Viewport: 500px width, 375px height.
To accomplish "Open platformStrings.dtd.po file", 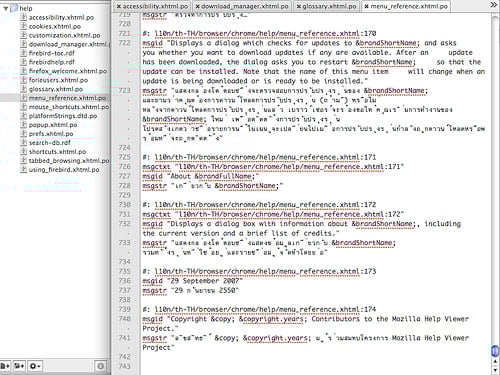I will (63, 116).
